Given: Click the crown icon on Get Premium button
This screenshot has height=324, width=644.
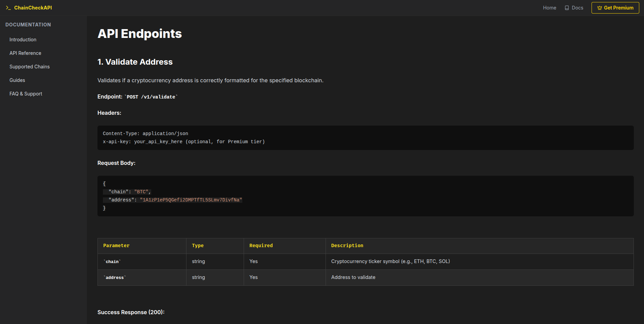Looking at the screenshot, I should click(600, 7).
